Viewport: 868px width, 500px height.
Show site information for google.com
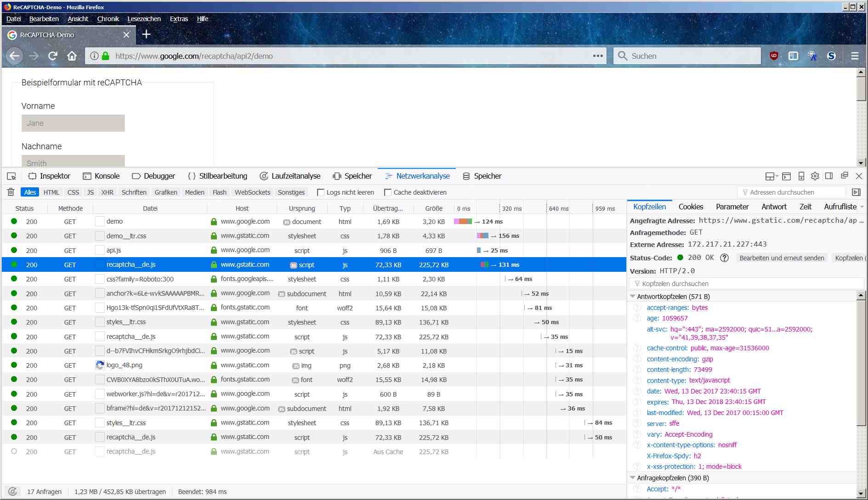tap(94, 56)
